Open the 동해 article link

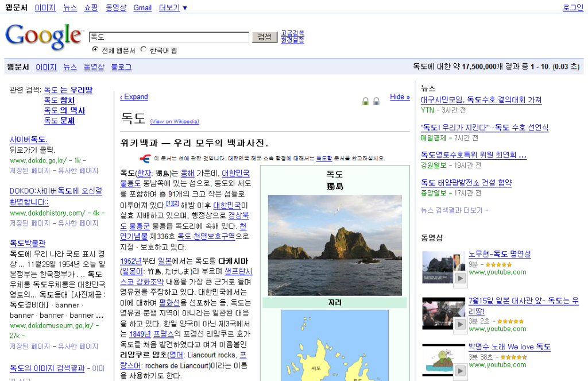[x=188, y=173]
